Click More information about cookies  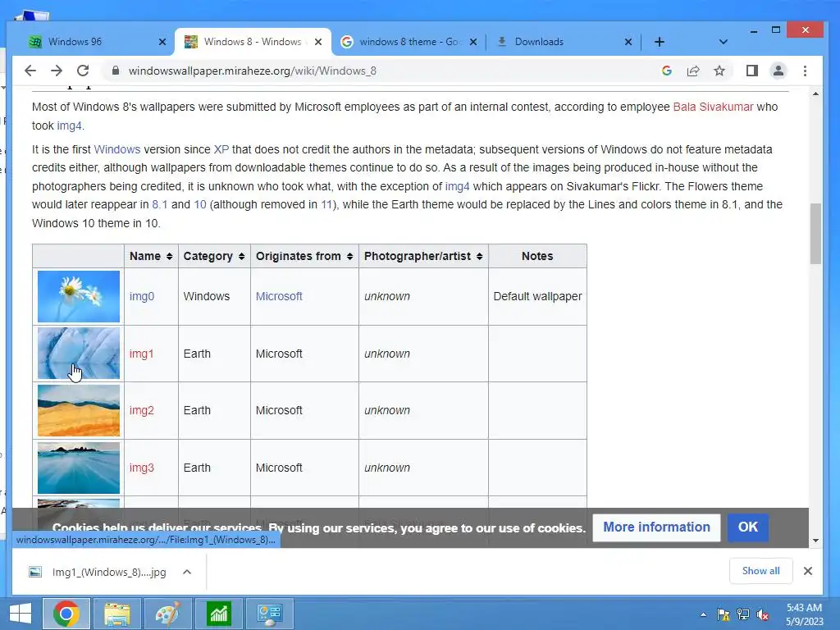pyautogui.click(x=656, y=527)
